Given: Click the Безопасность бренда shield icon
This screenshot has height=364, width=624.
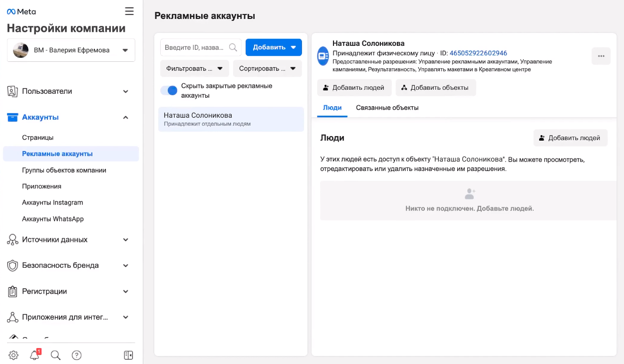Looking at the screenshot, I should [x=12, y=265].
